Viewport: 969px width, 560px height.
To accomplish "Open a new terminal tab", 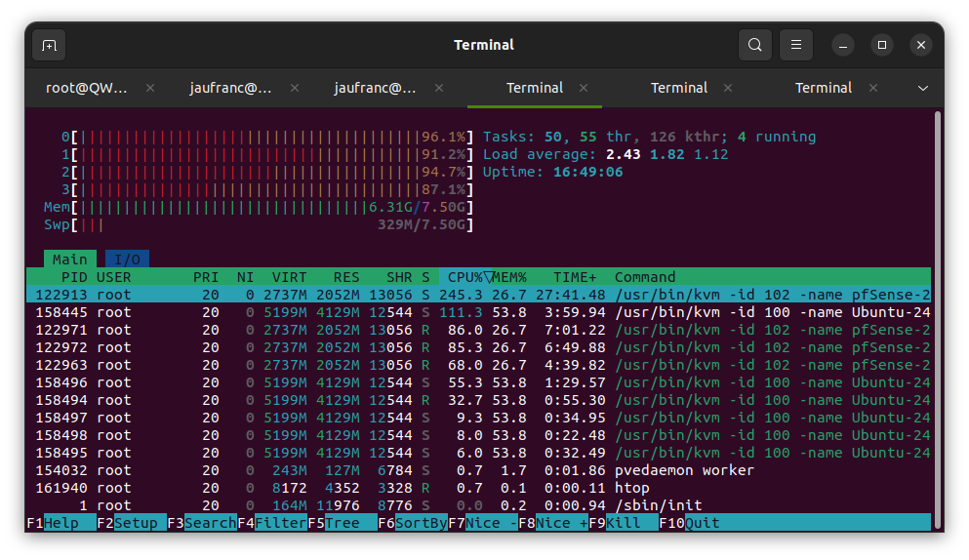I will [49, 45].
